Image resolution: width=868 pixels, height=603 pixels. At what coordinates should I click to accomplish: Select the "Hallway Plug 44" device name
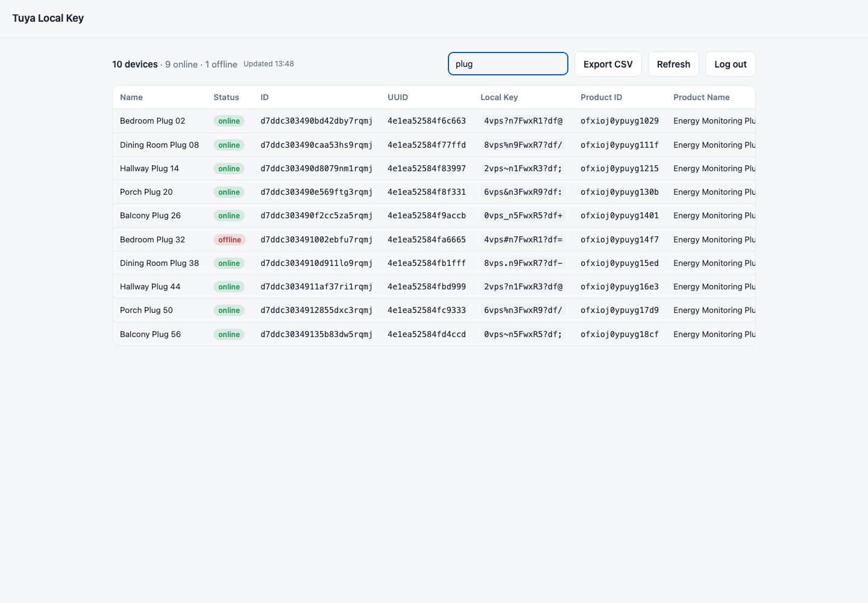pos(150,286)
